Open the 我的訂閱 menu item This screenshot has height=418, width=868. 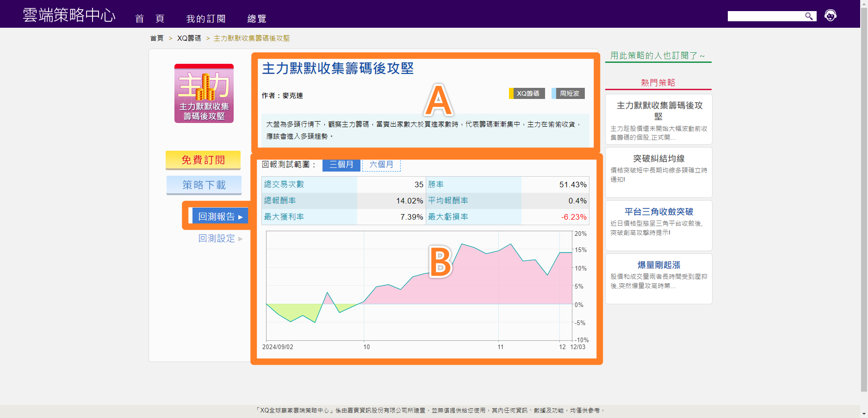point(206,18)
